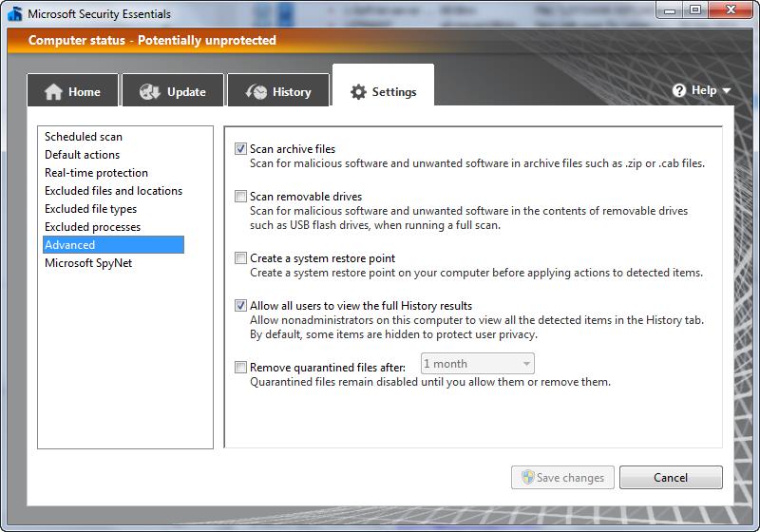Click the Home tab house icon

[53, 91]
